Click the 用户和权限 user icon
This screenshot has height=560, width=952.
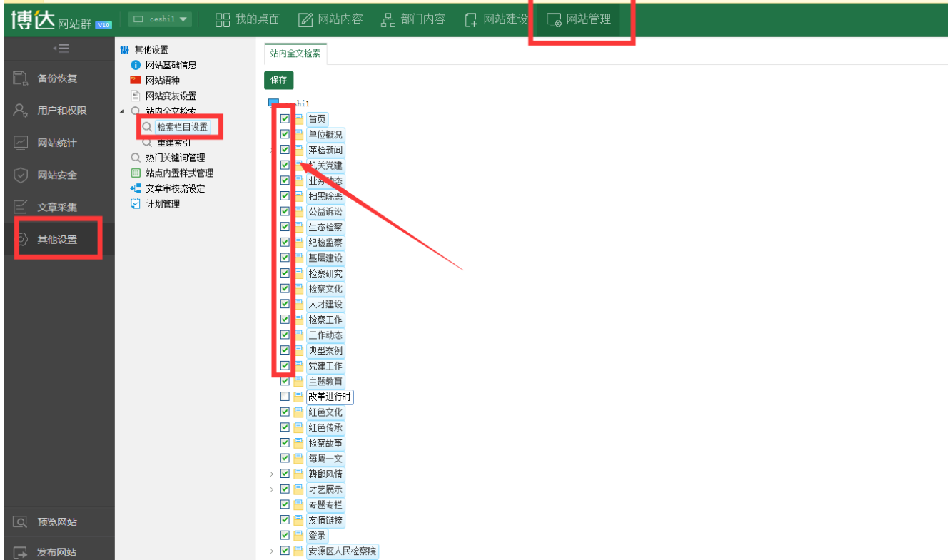point(21,111)
